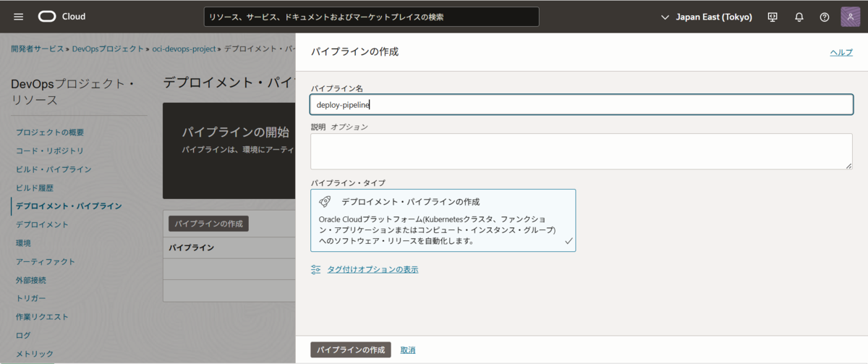
Task: Click the rocket icon in pipeline type card
Action: (325, 202)
